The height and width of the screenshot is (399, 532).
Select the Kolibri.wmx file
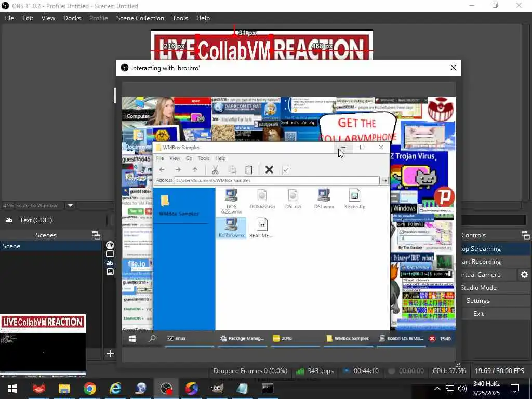(x=231, y=228)
